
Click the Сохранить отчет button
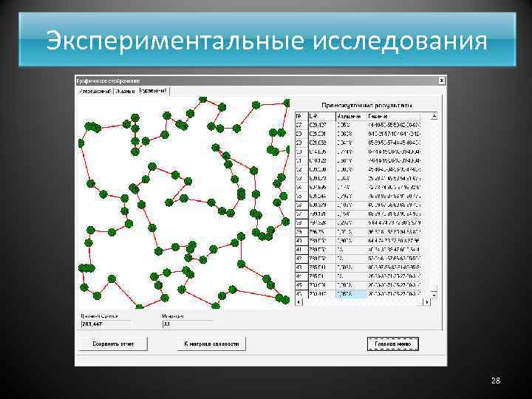pos(113,344)
